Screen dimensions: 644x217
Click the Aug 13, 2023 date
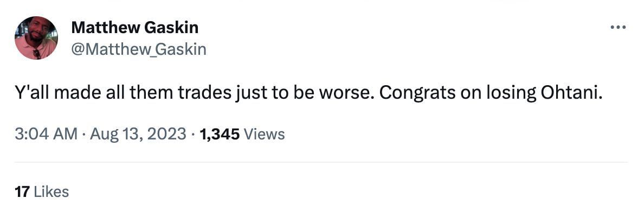(x=138, y=134)
